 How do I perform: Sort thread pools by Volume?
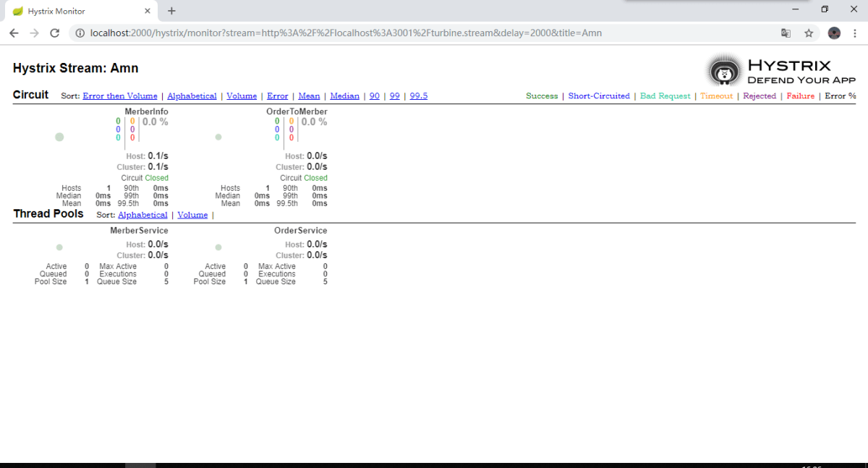tap(192, 215)
